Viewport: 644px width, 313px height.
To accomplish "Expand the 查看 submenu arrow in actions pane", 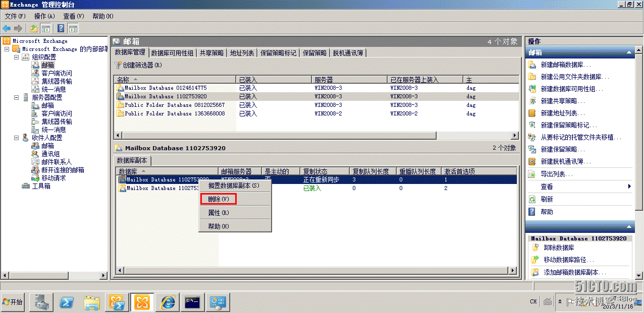I will [x=629, y=186].
